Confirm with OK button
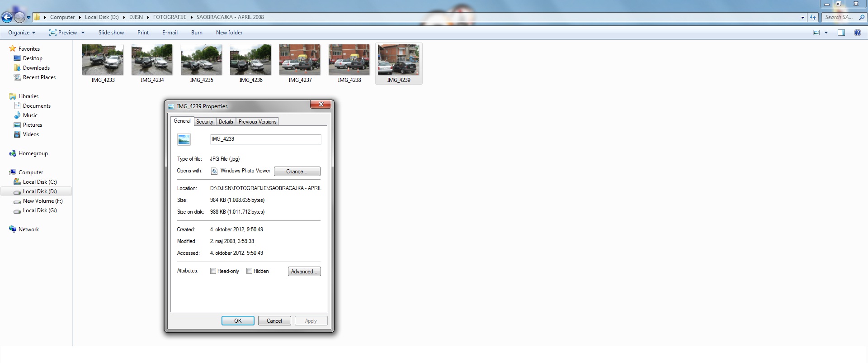 point(238,321)
